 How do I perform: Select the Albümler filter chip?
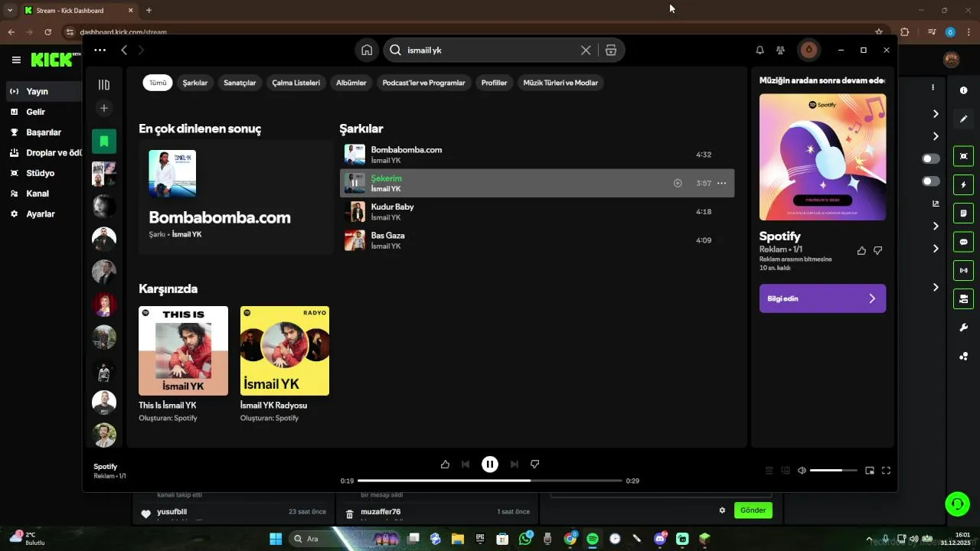pyautogui.click(x=351, y=83)
